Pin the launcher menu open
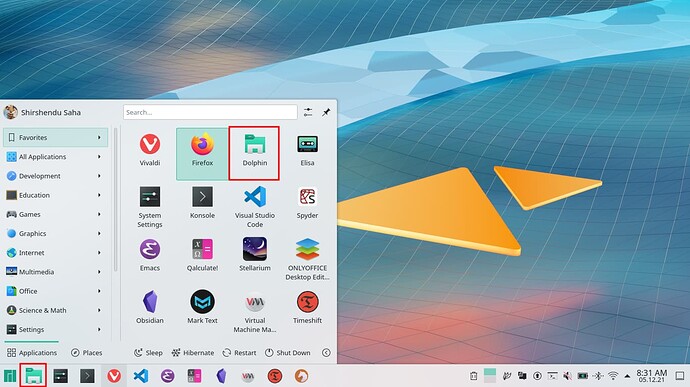The image size is (690, 387). coord(326,112)
